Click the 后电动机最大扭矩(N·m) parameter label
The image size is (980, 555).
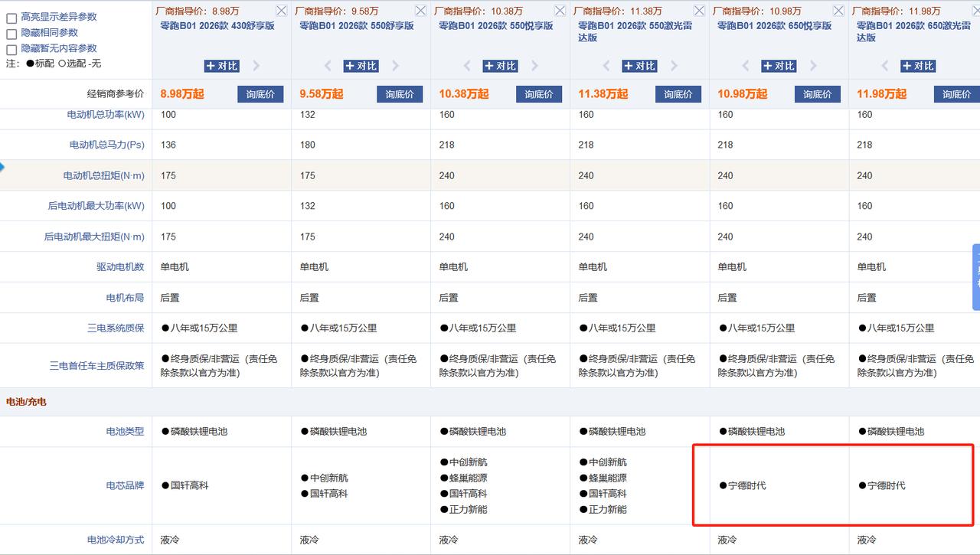pyautogui.click(x=94, y=237)
